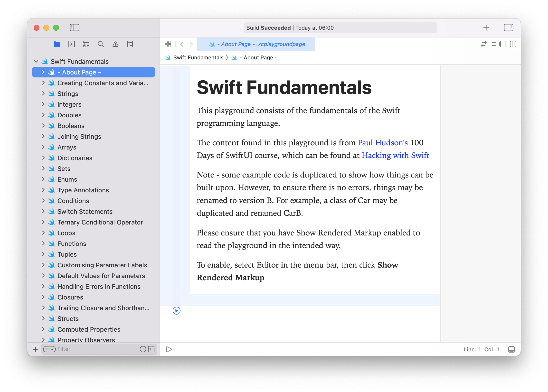Click the code review arrows icon
The image size is (548, 392).
tap(484, 44)
